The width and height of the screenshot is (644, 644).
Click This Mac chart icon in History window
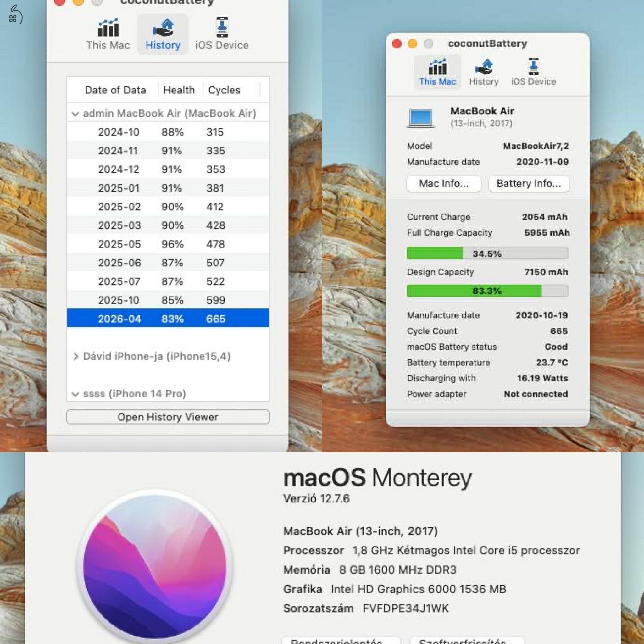(108, 27)
